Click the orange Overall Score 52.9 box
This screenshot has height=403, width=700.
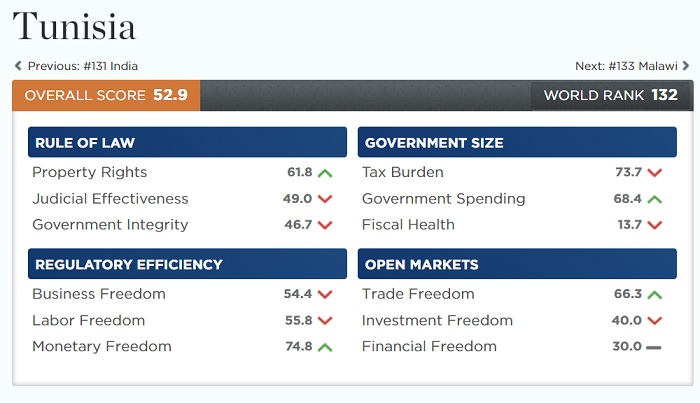(106, 96)
